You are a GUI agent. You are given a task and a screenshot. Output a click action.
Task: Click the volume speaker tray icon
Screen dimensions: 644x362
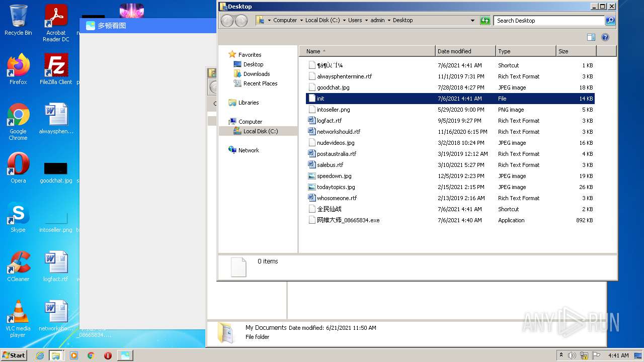[x=572, y=355]
